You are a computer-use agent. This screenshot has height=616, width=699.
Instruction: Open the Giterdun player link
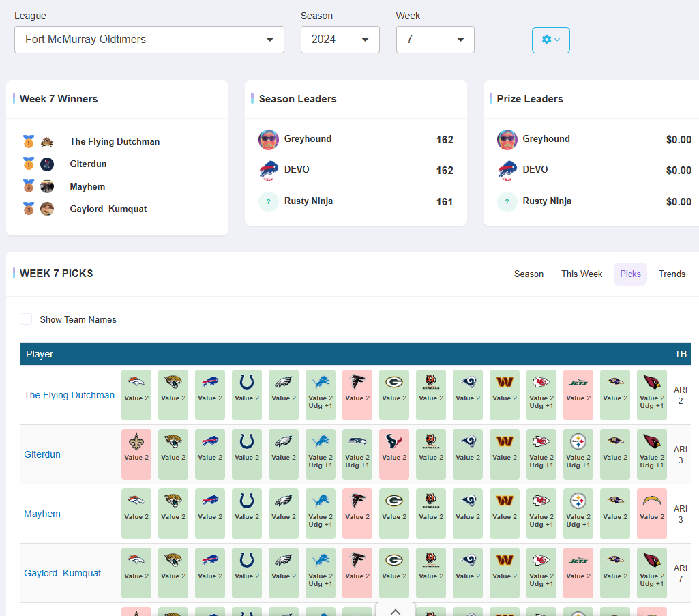point(42,454)
